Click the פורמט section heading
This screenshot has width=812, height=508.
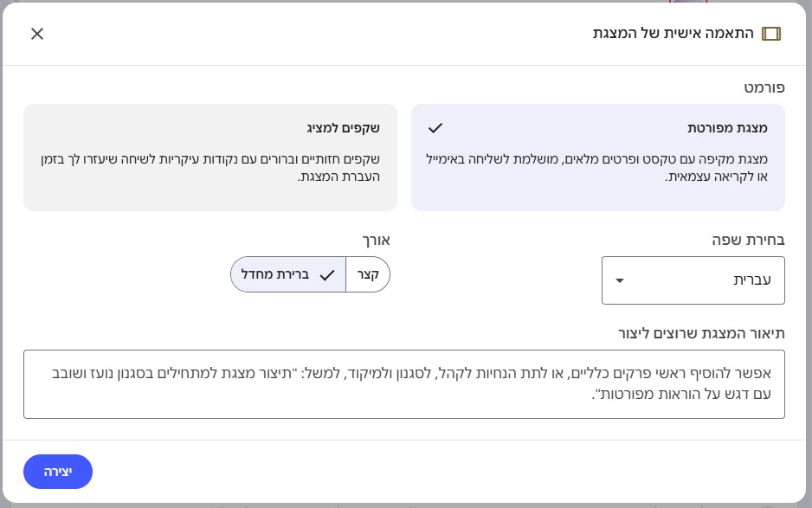(x=764, y=87)
